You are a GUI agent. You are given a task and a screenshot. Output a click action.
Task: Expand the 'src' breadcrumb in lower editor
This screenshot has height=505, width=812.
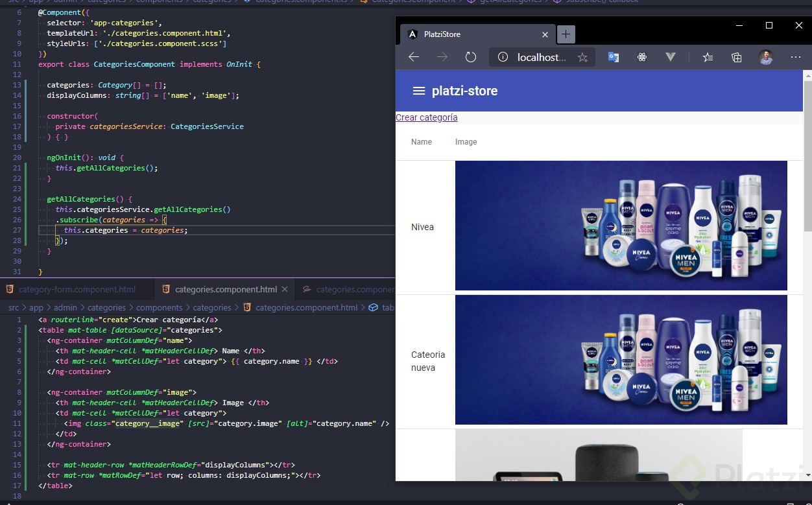tap(13, 307)
